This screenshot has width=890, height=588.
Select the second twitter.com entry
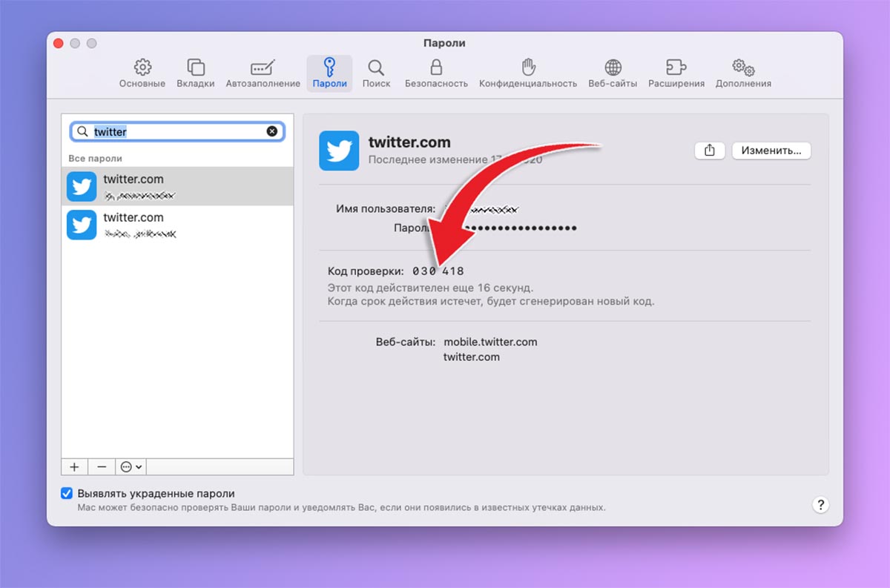[177, 225]
